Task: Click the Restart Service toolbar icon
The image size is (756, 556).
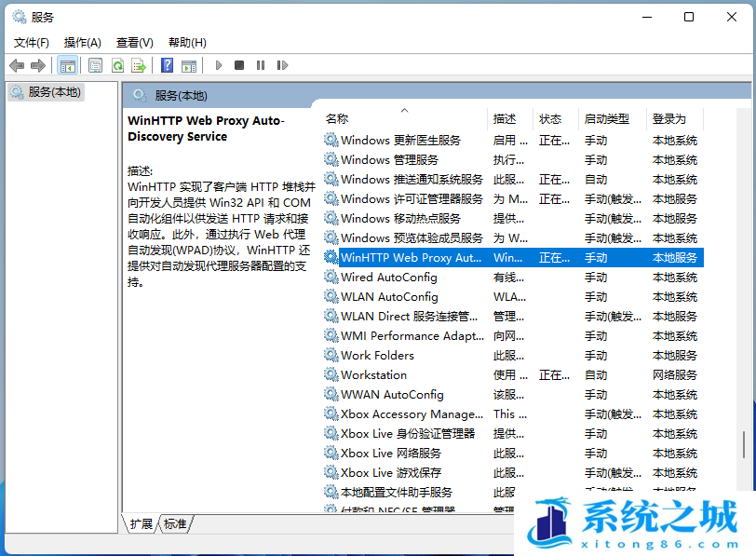Action: click(281, 65)
